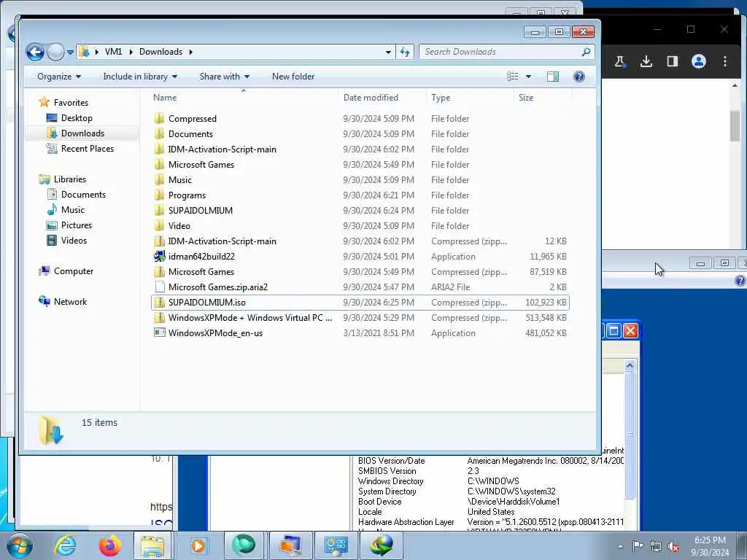Select WindowsXPMode + Windows Virtual PC archive
The height and width of the screenshot is (560, 747).
(x=249, y=318)
